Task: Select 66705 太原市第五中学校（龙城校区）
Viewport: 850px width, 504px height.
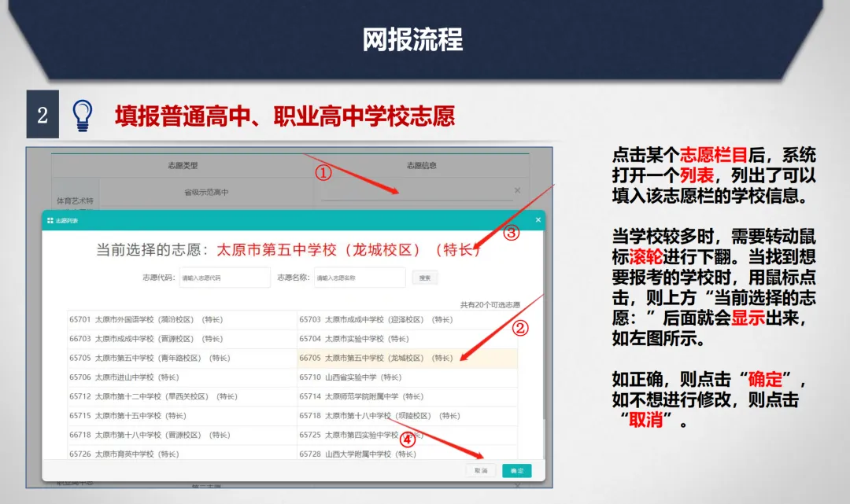Action: (x=407, y=359)
